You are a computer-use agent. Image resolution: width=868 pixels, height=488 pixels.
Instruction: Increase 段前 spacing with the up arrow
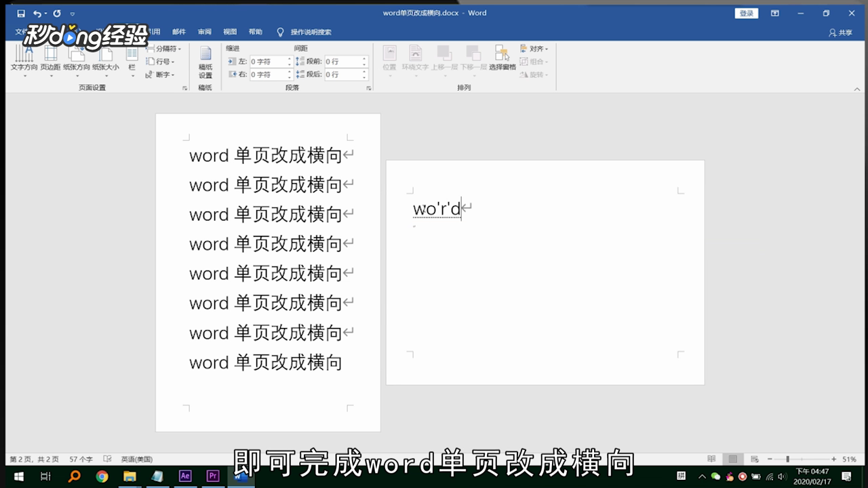365,59
